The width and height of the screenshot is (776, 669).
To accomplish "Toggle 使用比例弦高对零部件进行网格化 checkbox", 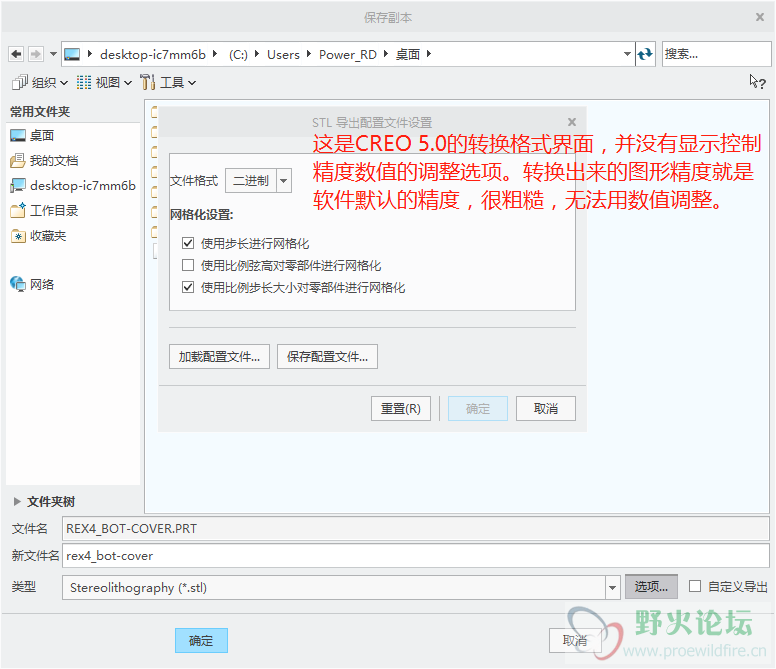I will click(188, 265).
